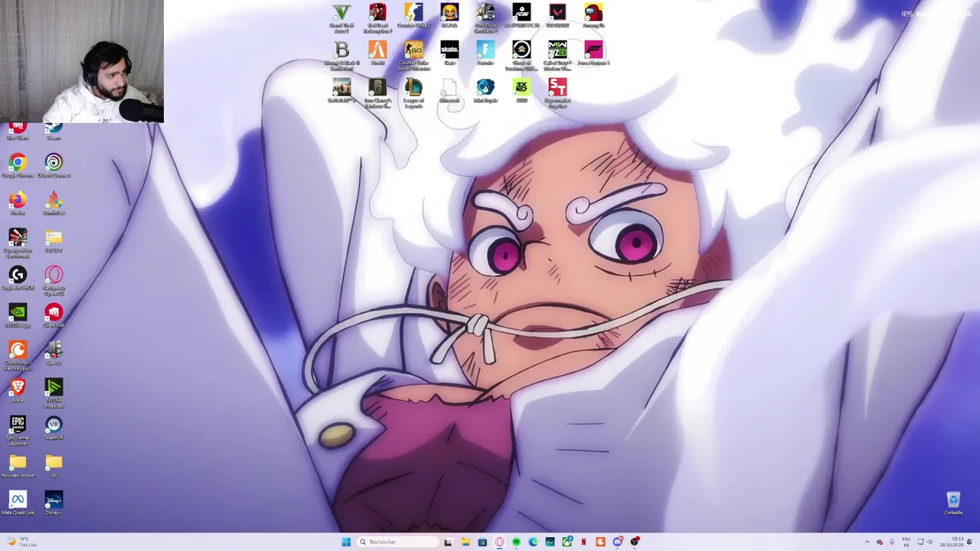Viewport: 980px width, 551px height.
Task: Launch the EA SPORTS FC 26 shortcut
Action: click(x=521, y=16)
